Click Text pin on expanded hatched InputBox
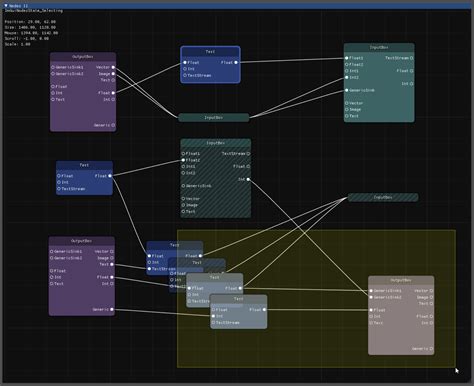474x386 pixels. tap(183, 211)
